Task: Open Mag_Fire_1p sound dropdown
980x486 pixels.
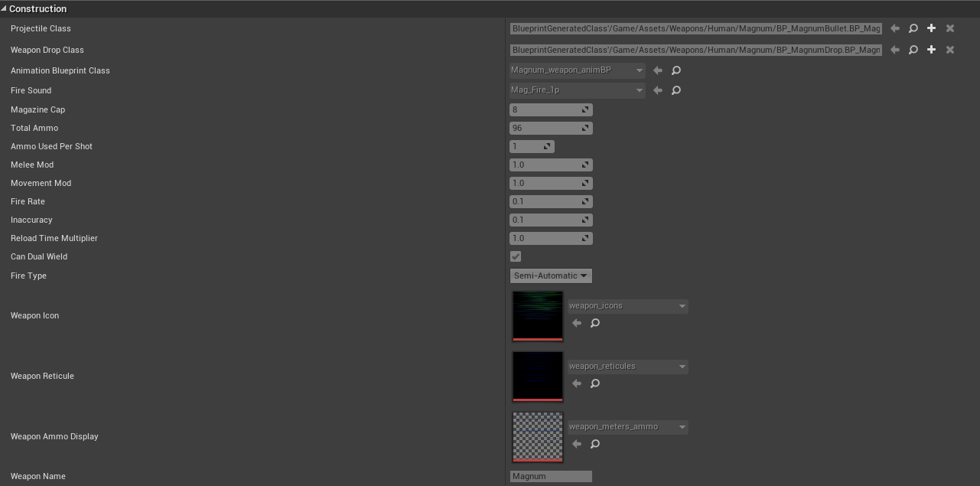Action: (578, 90)
